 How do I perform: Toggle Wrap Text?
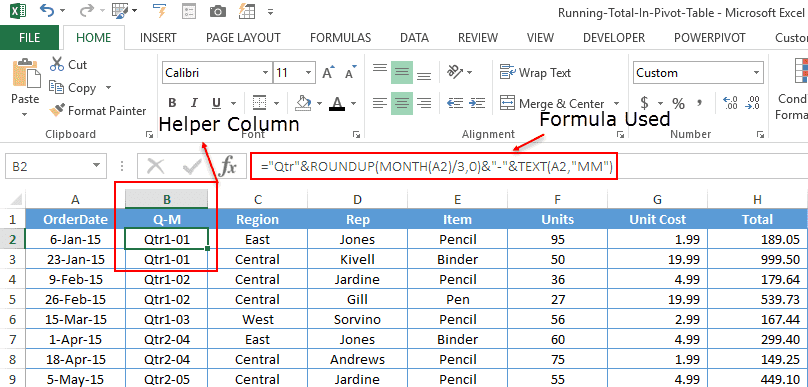point(535,73)
